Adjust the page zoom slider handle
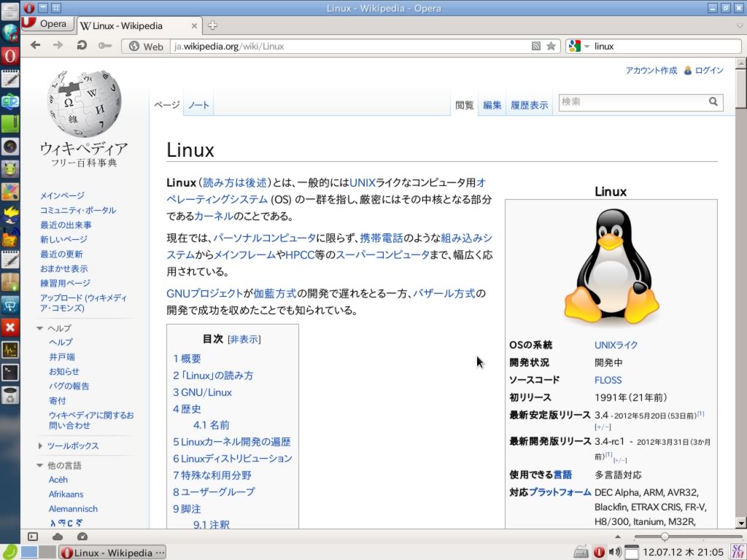The image size is (747, 560). point(664,537)
